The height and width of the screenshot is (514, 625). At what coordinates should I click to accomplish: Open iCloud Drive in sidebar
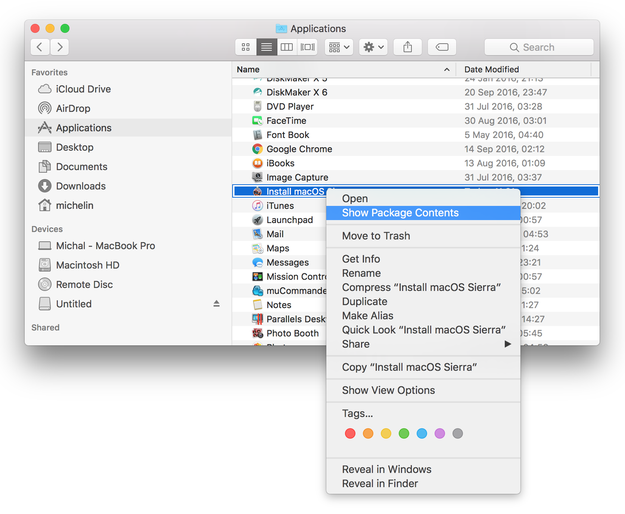(128, 89)
